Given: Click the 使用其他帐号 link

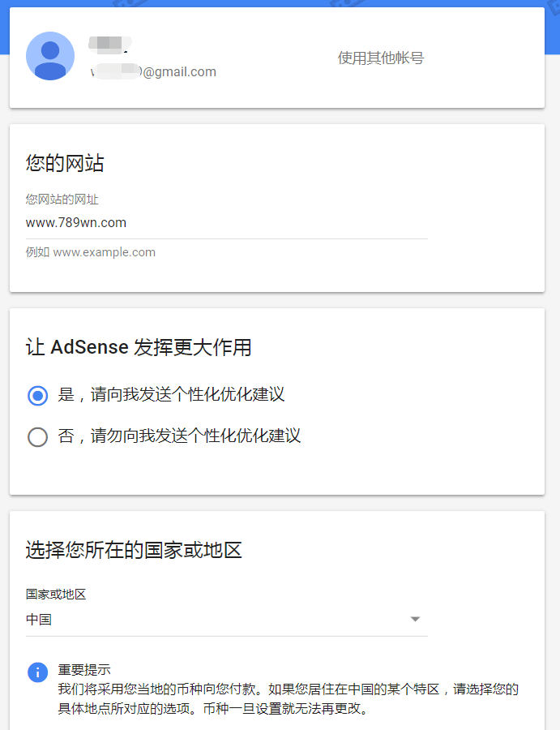Looking at the screenshot, I should click(x=380, y=58).
